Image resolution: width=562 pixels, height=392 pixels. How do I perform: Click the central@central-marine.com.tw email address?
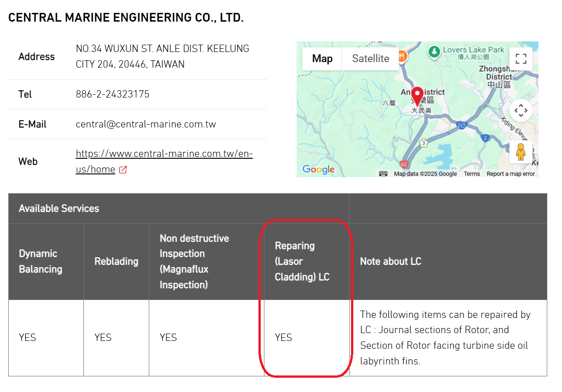[x=146, y=124]
